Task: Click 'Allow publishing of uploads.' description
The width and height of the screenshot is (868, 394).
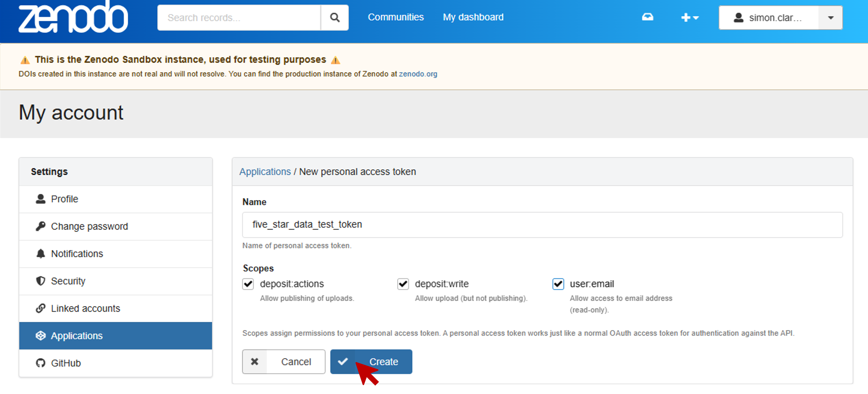Action: 307,298
